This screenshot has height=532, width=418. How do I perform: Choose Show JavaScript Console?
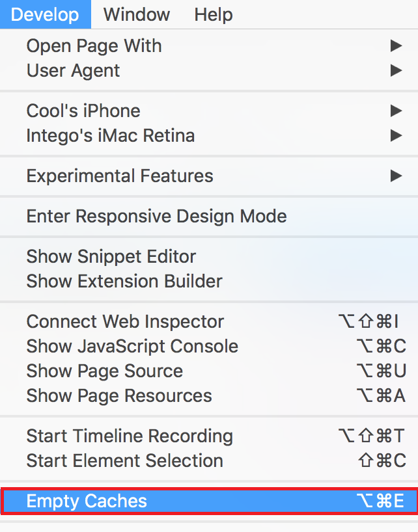tap(132, 346)
